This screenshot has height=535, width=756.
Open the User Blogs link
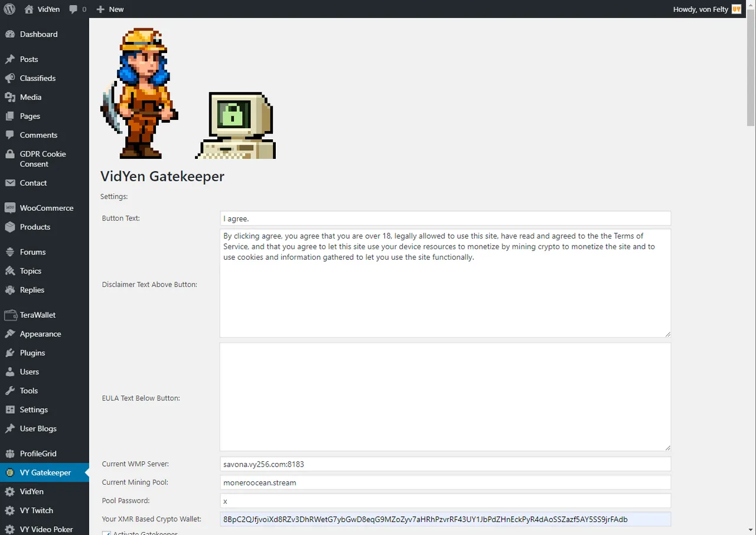44,428
